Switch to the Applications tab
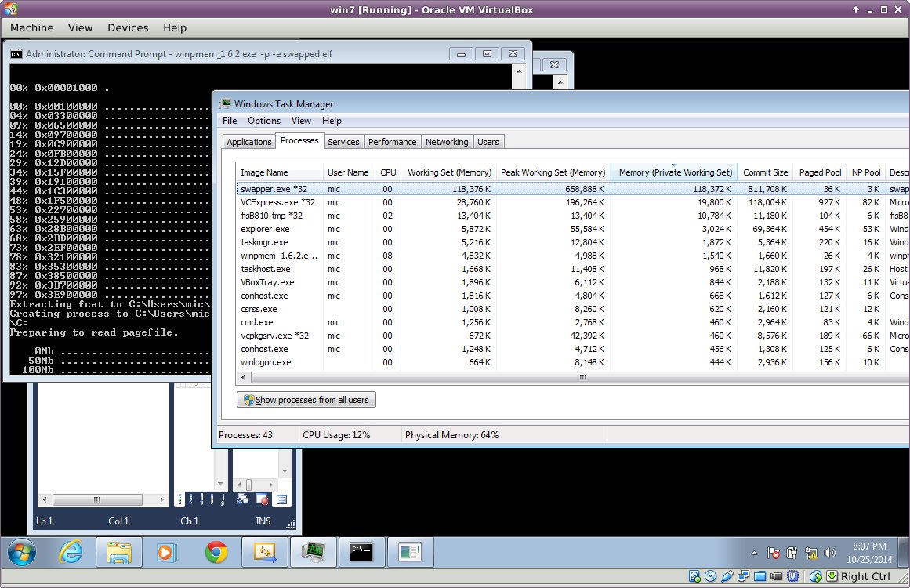Image resolution: width=910 pixels, height=588 pixels. pos(249,142)
